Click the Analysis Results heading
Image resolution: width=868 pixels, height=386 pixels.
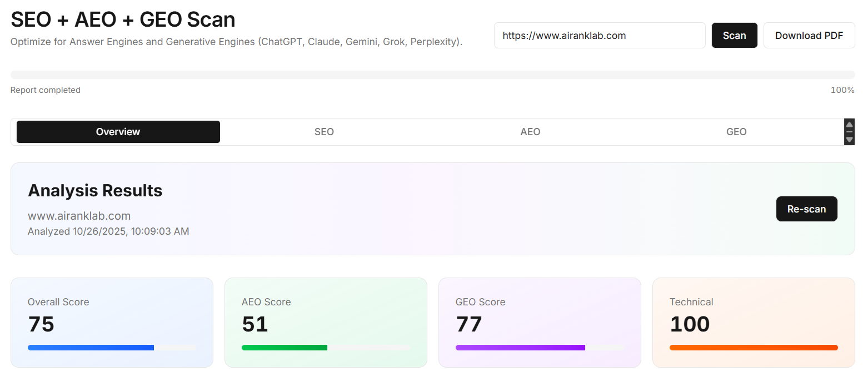pyautogui.click(x=95, y=191)
